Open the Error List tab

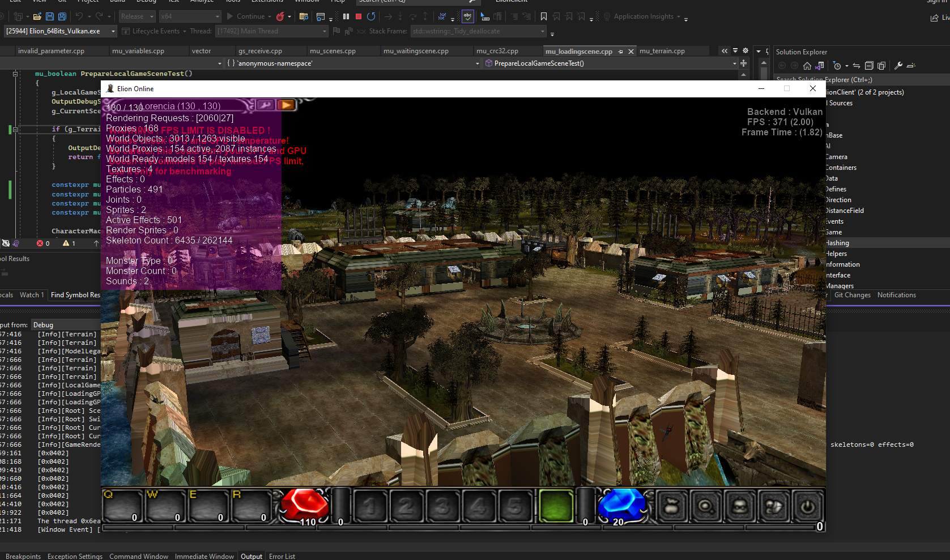click(x=282, y=556)
